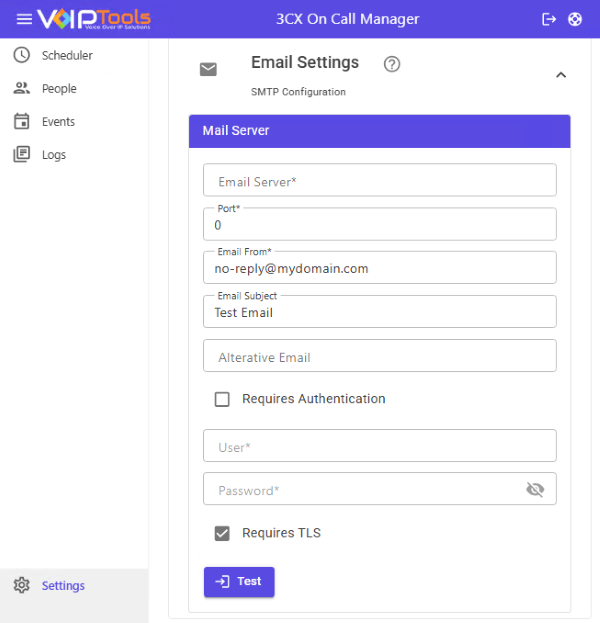Select the Alterative Email field
Image resolution: width=600 pixels, height=623 pixels.
[380, 356]
